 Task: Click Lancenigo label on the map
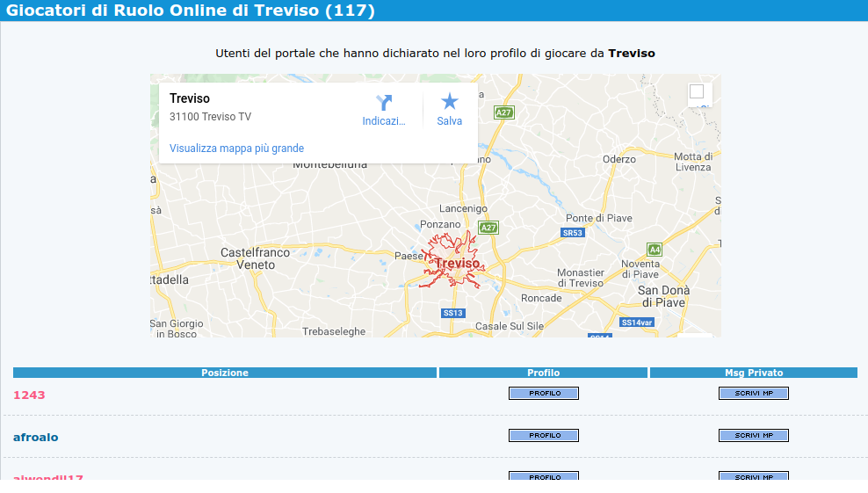pos(463,209)
